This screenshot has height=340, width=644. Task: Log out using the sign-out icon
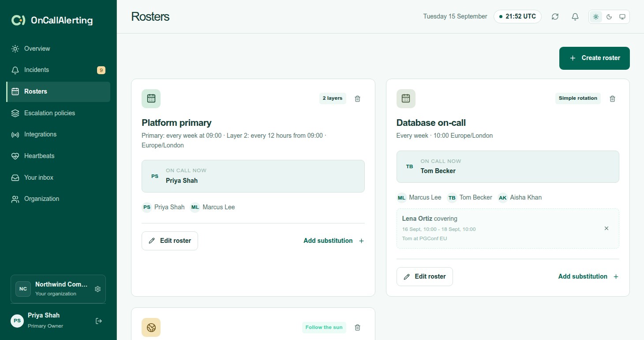pyautogui.click(x=99, y=321)
